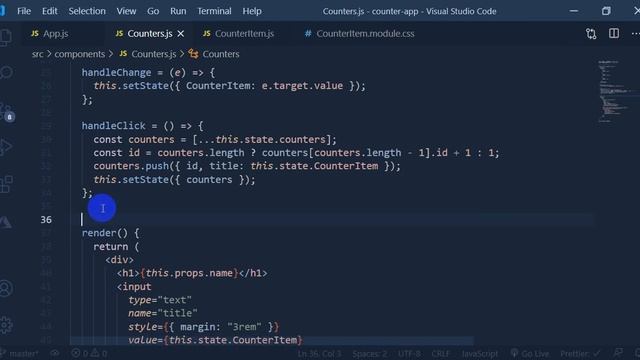Click the <h1> opening tag
640x360 pixels.
point(128,273)
